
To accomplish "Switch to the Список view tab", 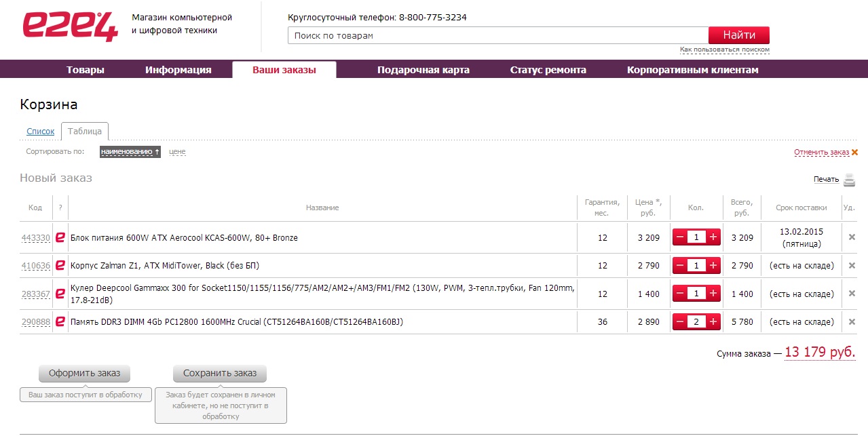I will (41, 132).
